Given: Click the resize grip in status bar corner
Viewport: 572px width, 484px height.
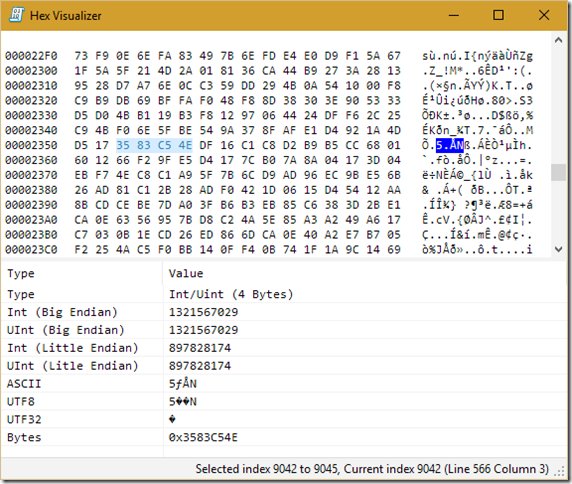Looking at the screenshot, I should (560, 472).
